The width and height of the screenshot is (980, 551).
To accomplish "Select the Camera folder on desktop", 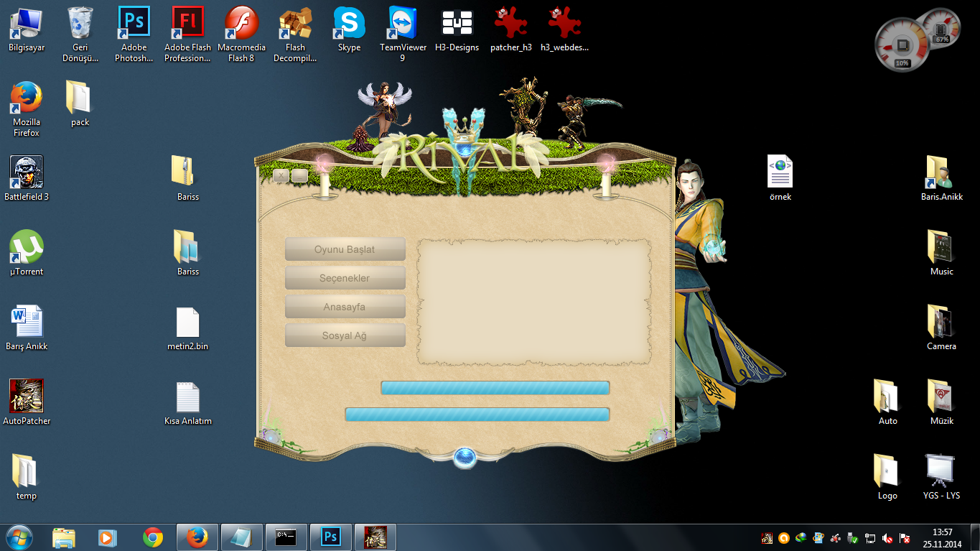I will tap(942, 328).
